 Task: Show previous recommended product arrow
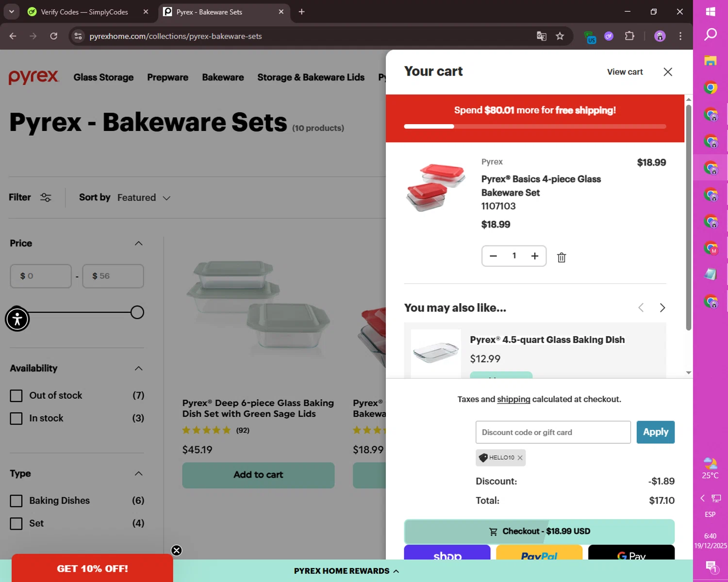641,308
